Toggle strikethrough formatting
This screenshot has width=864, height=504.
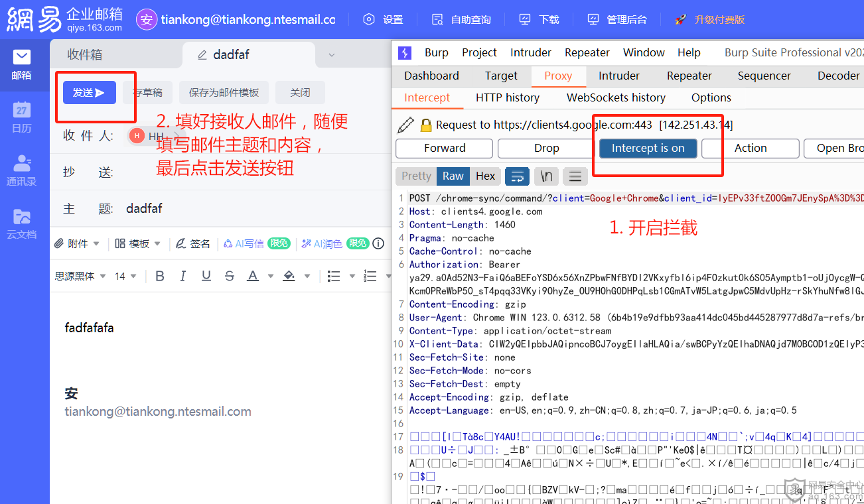(x=230, y=276)
